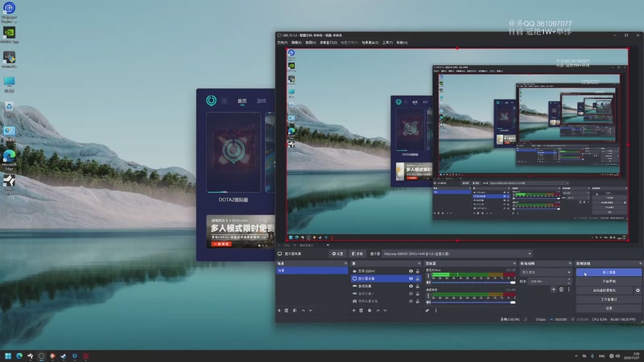Image resolution: width=644 pixels, height=362 pixels.
Task: Open source properties gear in Sources panel
Action: (x=369, y=311)
